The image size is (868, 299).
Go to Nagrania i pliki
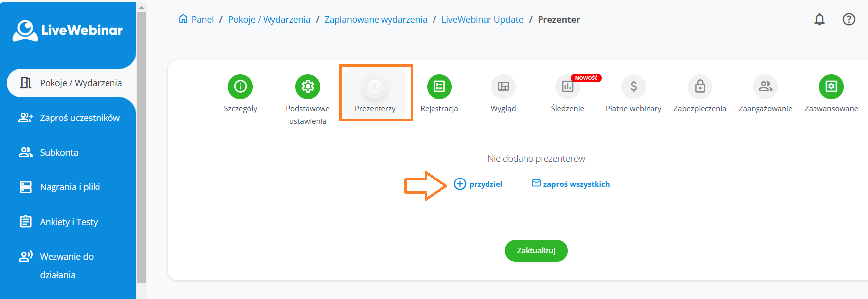(x=69, y=187)
